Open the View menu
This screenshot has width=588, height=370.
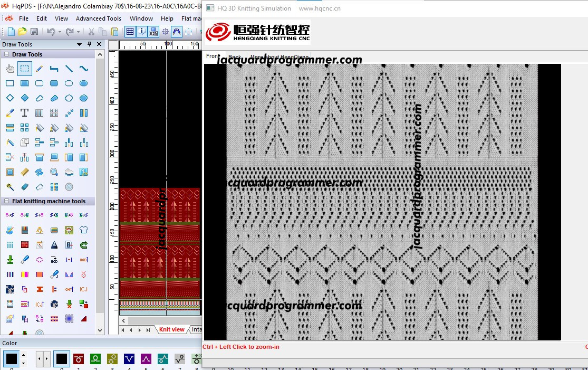(61, 18)
